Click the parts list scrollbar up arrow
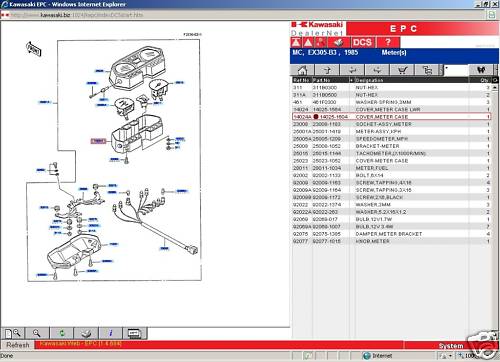The image size is (500, 362). (495, 87)
